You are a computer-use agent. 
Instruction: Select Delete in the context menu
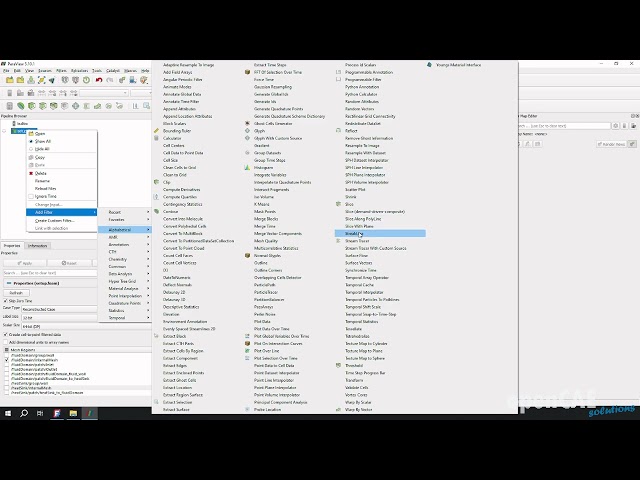pos(62,173)
